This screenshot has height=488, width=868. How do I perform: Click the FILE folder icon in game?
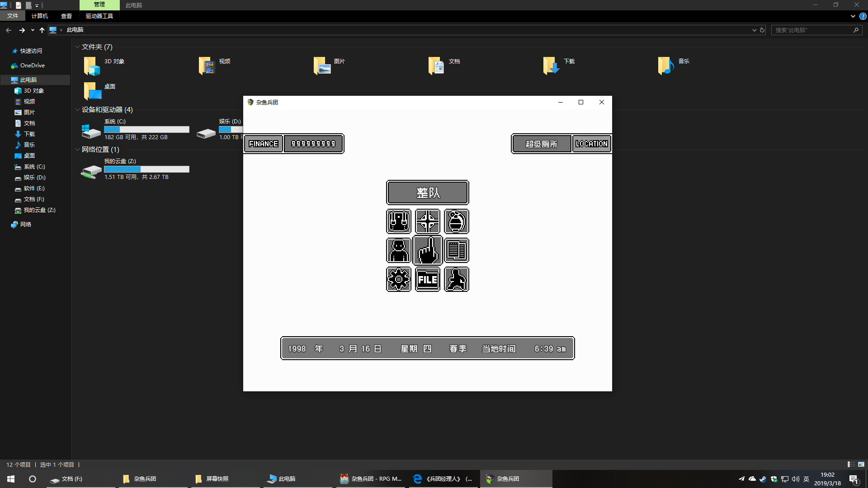(428, 279)
